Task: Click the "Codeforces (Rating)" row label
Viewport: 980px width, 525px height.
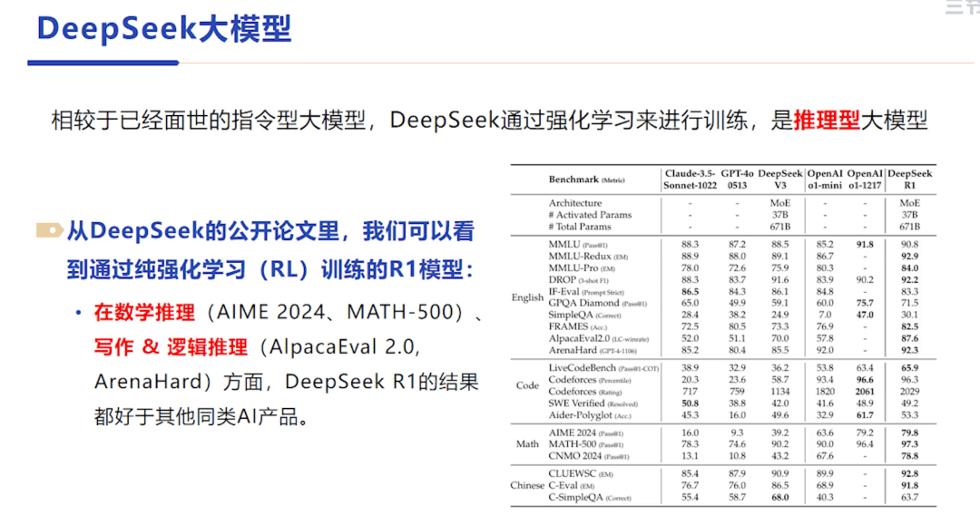Action: point(585,392)
